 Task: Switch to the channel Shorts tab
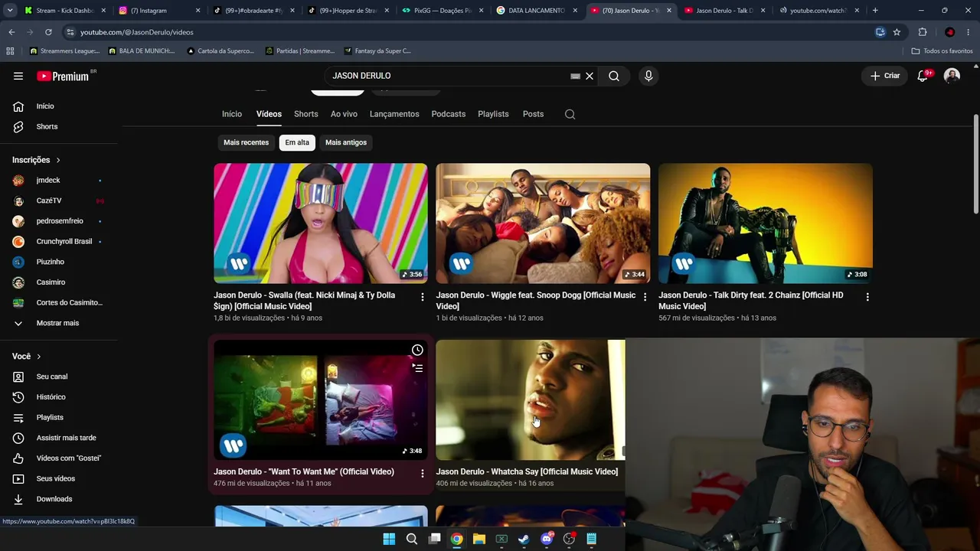306,114
